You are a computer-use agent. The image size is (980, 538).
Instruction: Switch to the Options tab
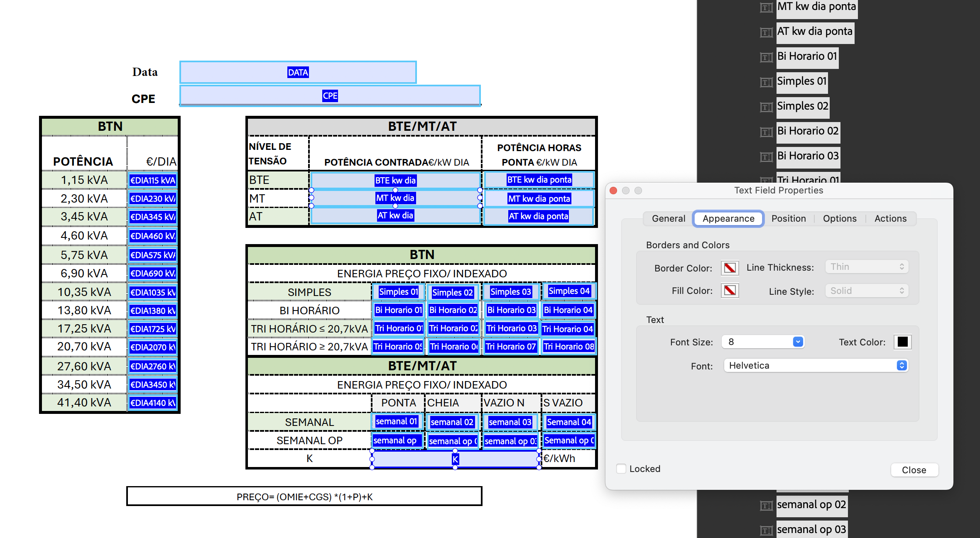pyautogui.click(x=840, y=218)
